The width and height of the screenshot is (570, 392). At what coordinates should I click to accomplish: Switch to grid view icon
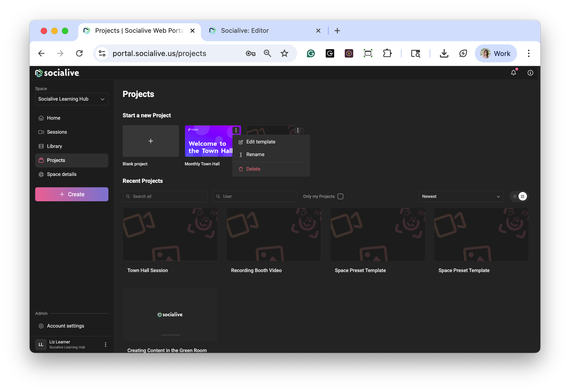click(x=522, y=196)
